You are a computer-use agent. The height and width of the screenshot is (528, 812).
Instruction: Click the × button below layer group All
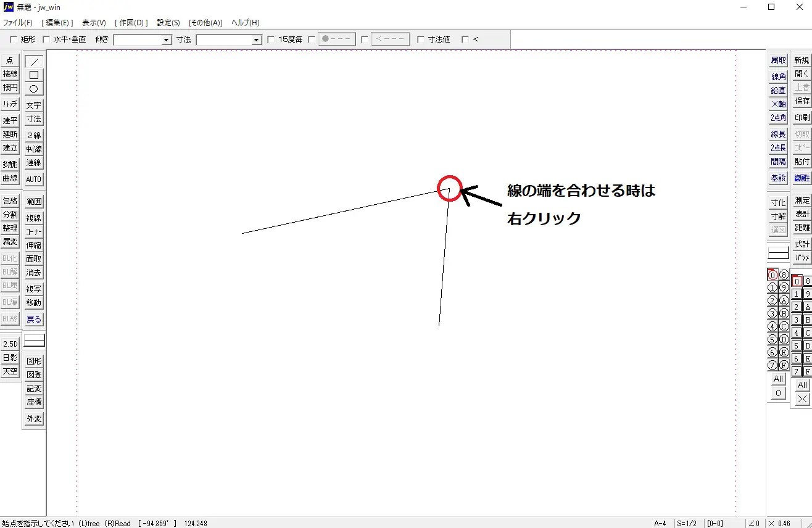pos(802,399)
